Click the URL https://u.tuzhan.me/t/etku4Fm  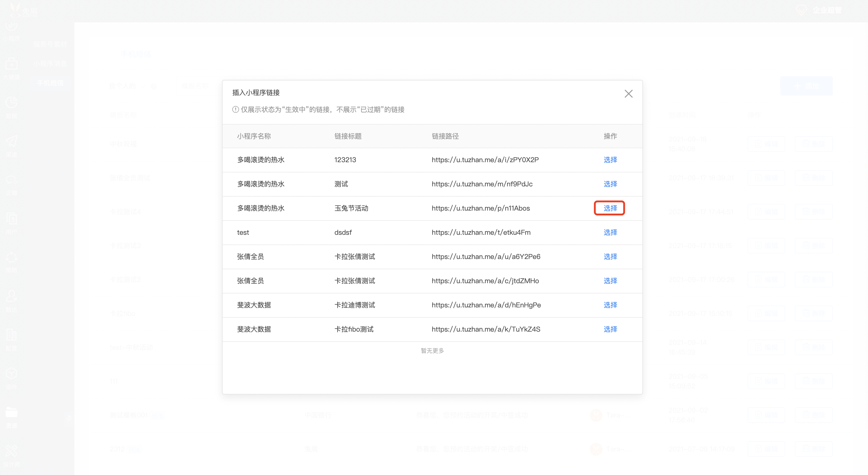pos(481,233)
